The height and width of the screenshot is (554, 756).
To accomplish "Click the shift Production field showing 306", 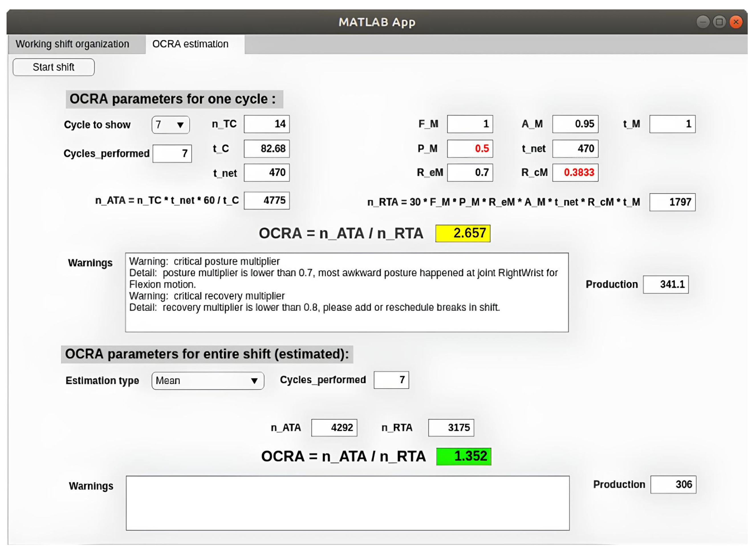I will pyautogui.click(x=673, y=485).
